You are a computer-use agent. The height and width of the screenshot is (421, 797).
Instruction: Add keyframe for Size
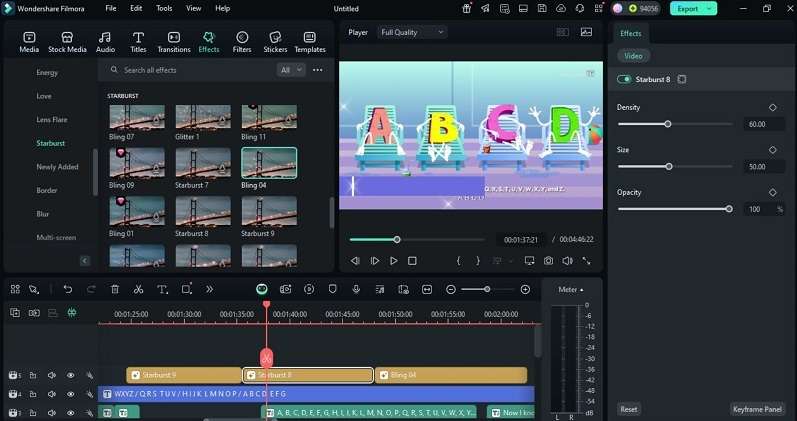coord(773,150)
